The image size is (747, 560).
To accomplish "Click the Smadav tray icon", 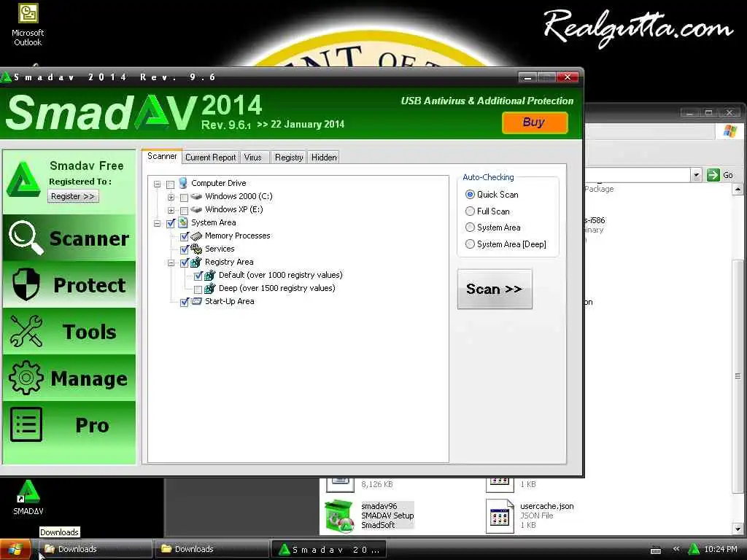I will pos(694,549).
